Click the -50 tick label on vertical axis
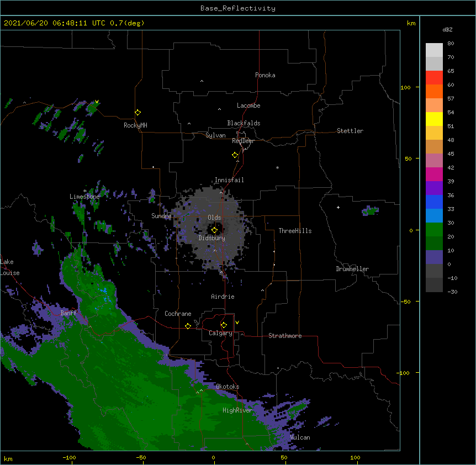The image size is (476, 465). pos(405,302)
